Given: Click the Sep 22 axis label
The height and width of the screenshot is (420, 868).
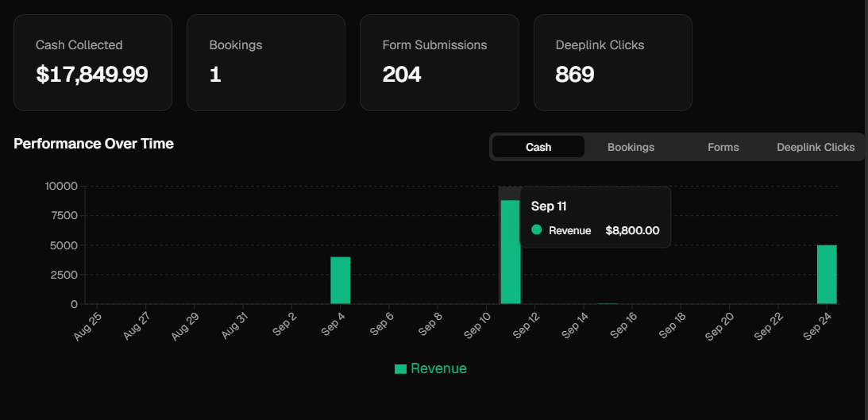Looking at the screenshot, I should pos(770,326).
